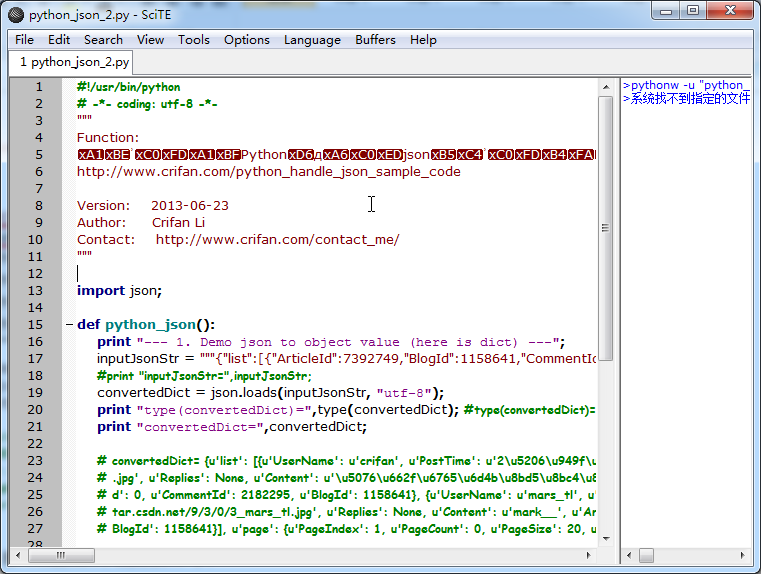
Task: Click the '#!/usr/bin/python' shebang line
Action: point(129,87)
